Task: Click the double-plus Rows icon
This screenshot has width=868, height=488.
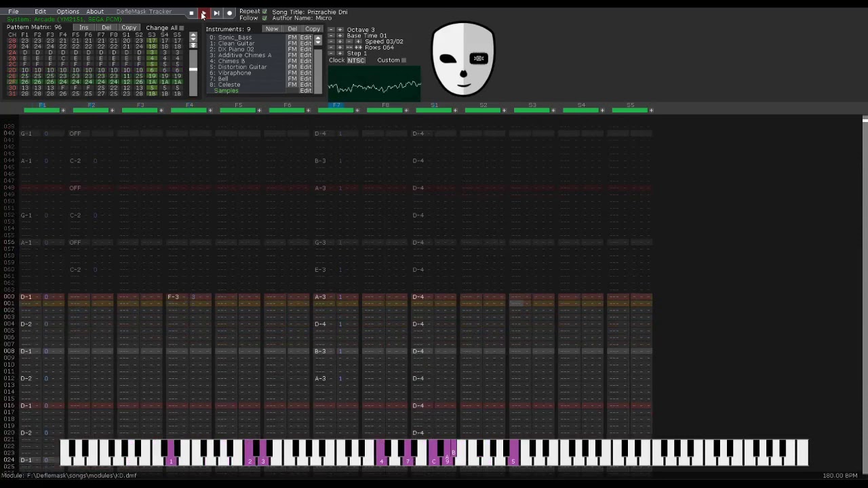Action: 358,47
